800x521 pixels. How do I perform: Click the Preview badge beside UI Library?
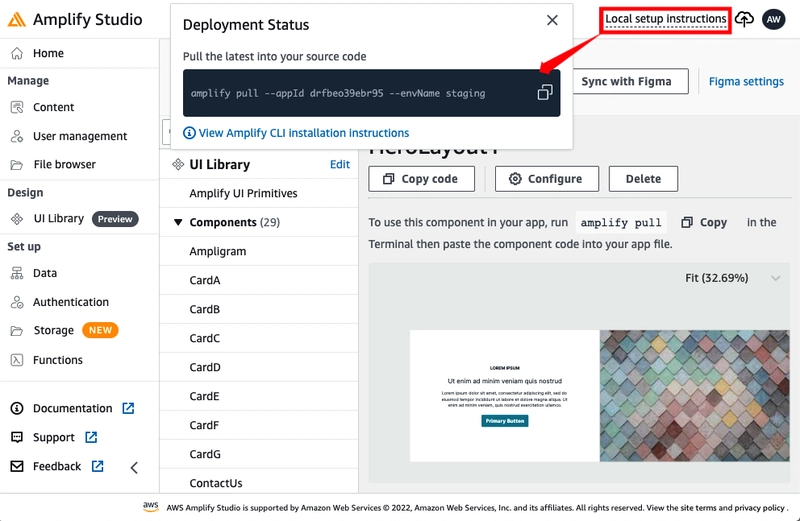coord(115,219)
